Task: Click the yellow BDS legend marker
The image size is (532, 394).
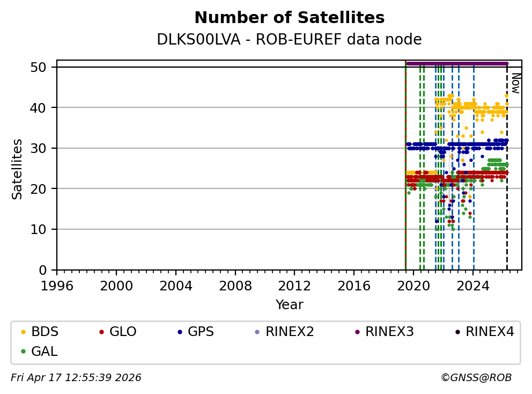Action: pyautogui.click(x=23, y=332)
